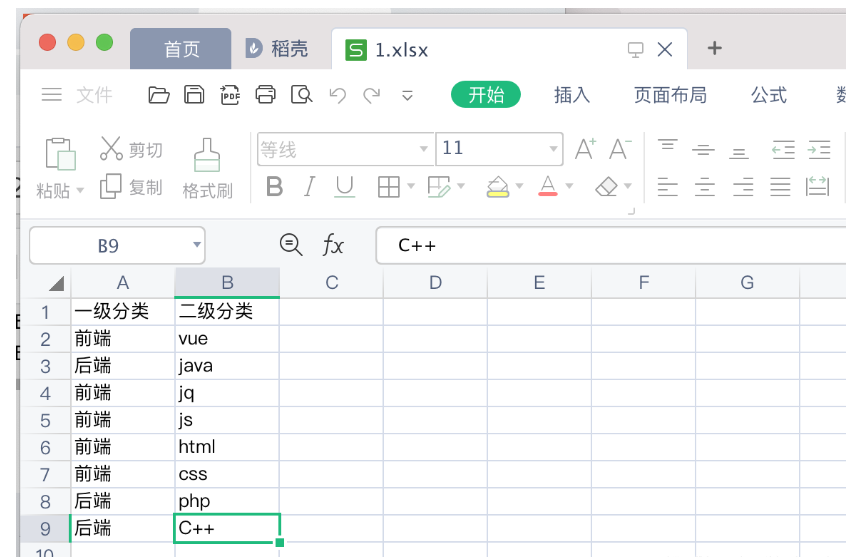859x557 pixels.
Task: Toggle underline formatting
Action: click(345, 187)
